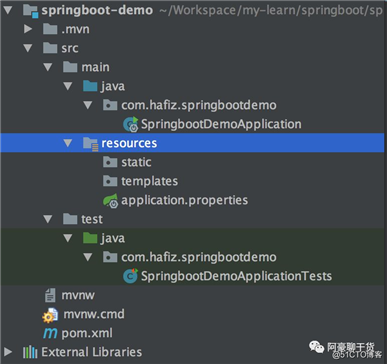
Task: Collapse the java folder arrow under test
Action: [x=68, y=238]
